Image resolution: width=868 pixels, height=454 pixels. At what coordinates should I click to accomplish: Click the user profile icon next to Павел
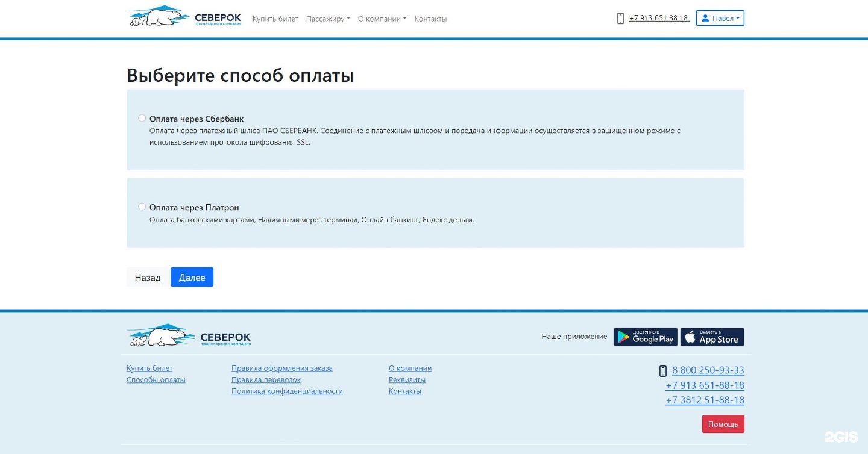coord(705,19)
